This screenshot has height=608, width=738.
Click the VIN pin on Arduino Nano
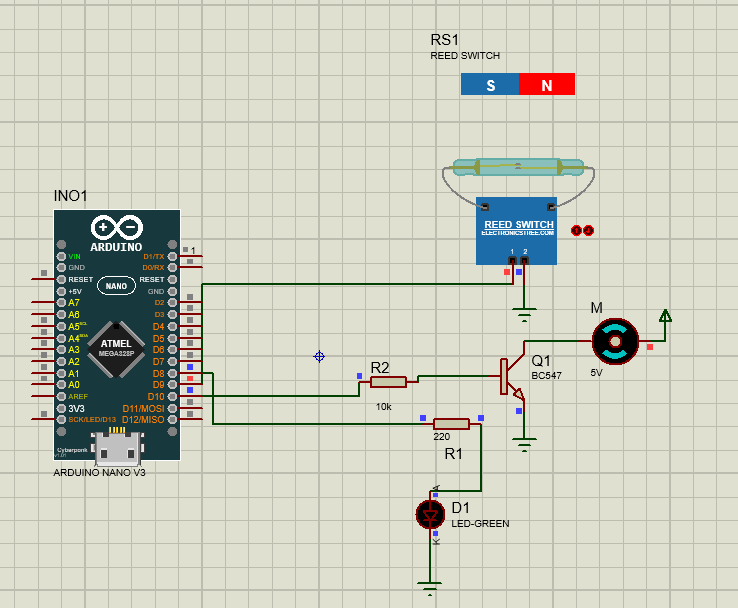pos(61,256)
